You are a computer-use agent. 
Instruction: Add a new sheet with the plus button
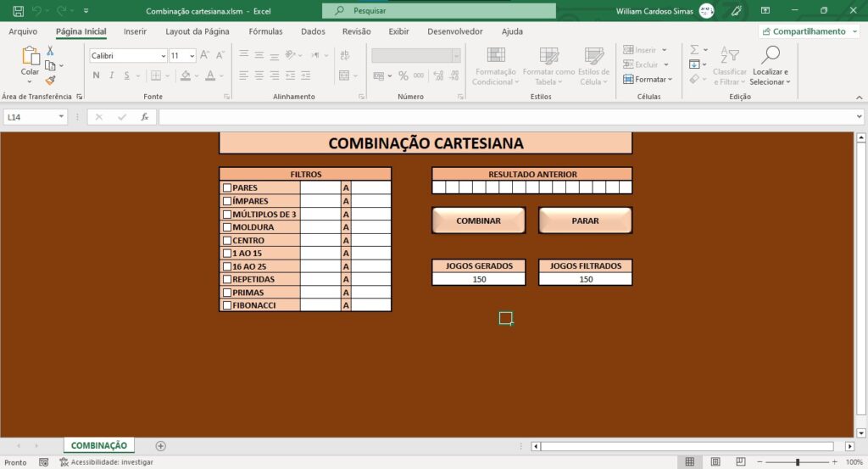(160, 446)
